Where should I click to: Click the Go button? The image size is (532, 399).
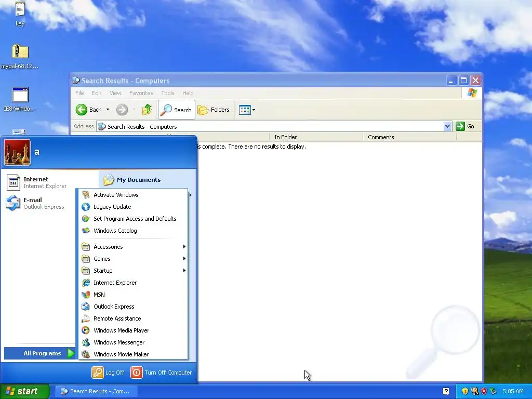coord(465,126)
